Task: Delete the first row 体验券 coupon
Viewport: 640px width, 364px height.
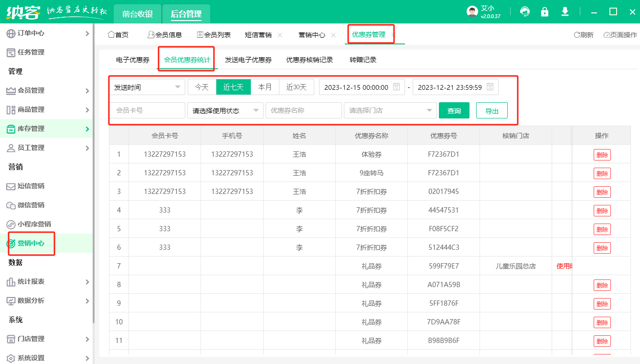Action: pos(602,155)
